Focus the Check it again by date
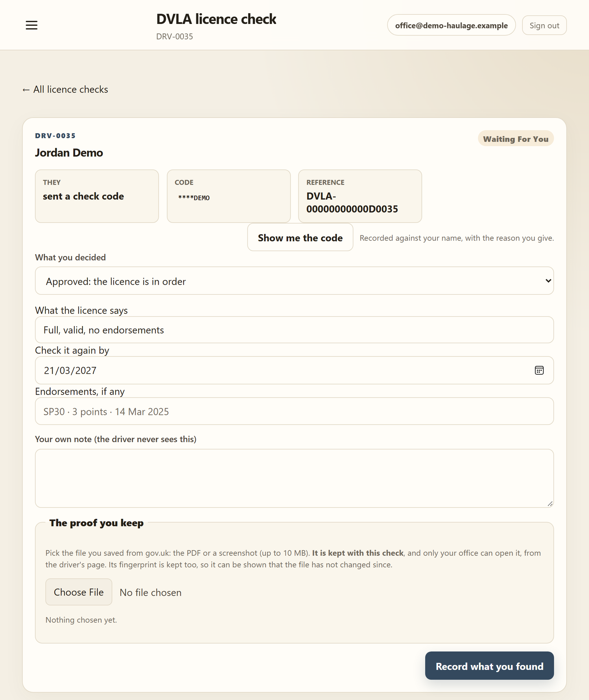Viewport: 589px width, 700px height. (294, 370)
